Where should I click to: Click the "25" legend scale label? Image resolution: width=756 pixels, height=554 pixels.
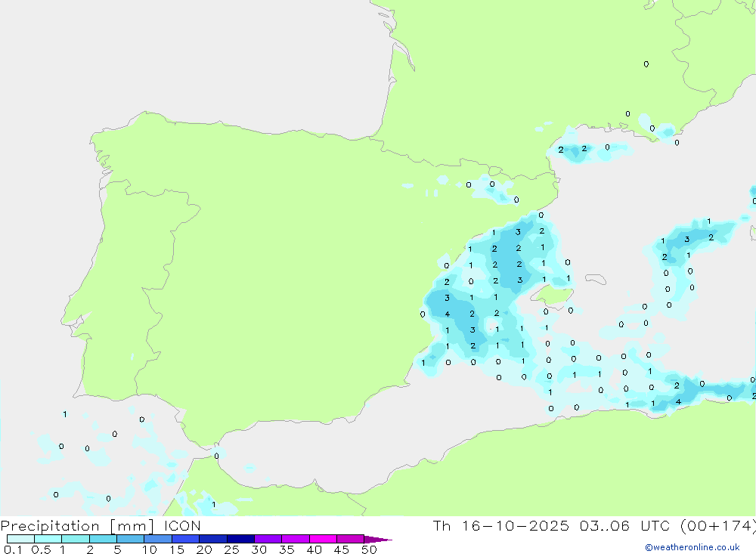tap(232, 549)
